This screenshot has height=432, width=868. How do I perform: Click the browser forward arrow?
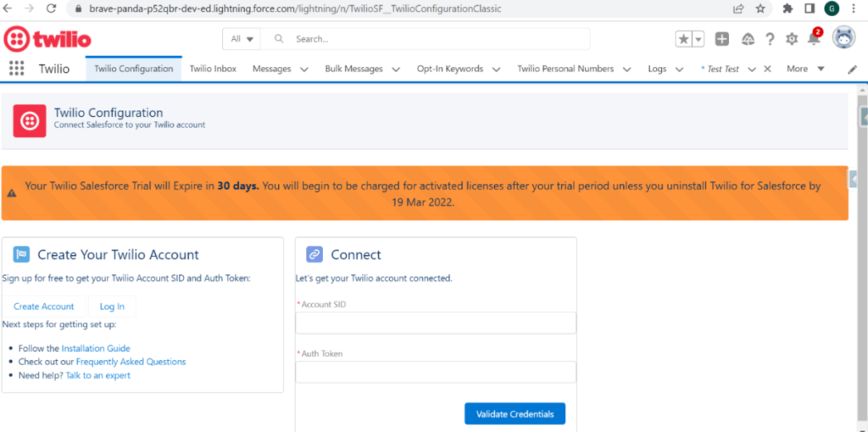[30, 8]
